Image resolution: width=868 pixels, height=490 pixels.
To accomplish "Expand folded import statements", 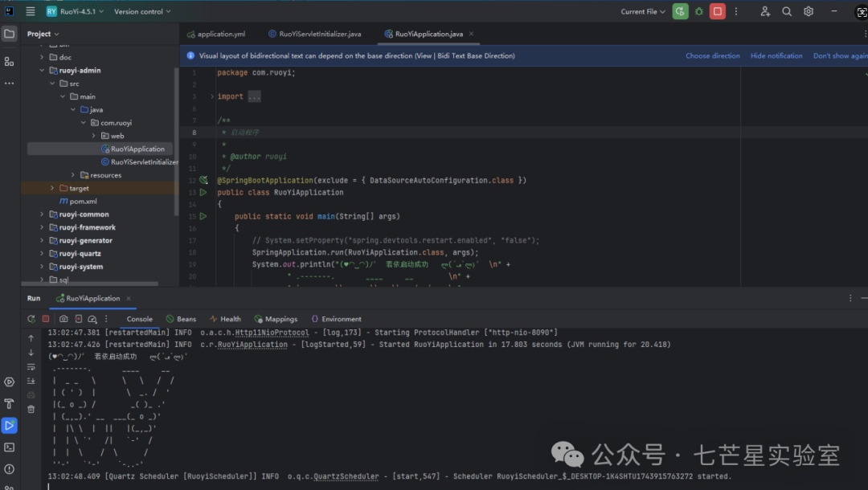I will [x=212, y=96].
